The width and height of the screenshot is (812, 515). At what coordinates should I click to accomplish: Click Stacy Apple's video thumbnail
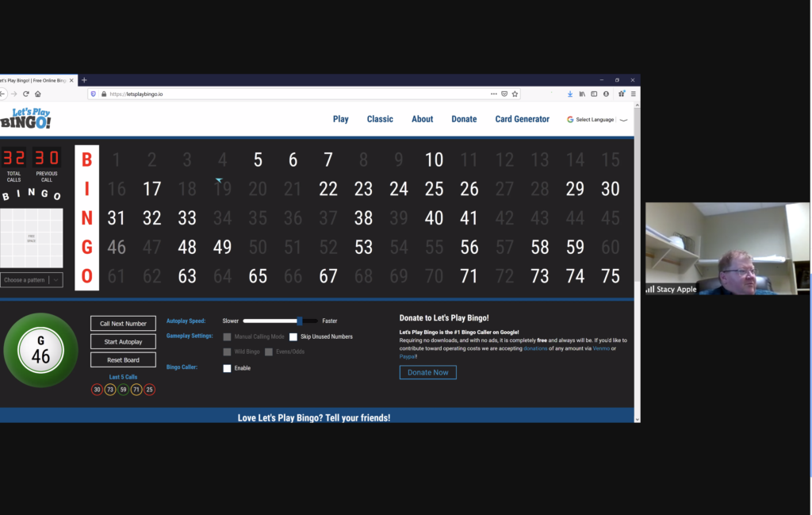[727, 248]
